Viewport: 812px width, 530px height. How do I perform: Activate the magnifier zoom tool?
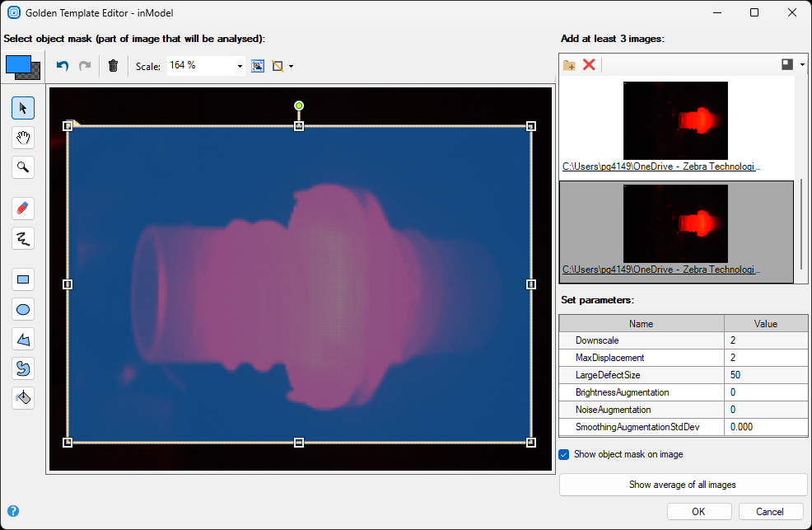[x=23, y=167]
